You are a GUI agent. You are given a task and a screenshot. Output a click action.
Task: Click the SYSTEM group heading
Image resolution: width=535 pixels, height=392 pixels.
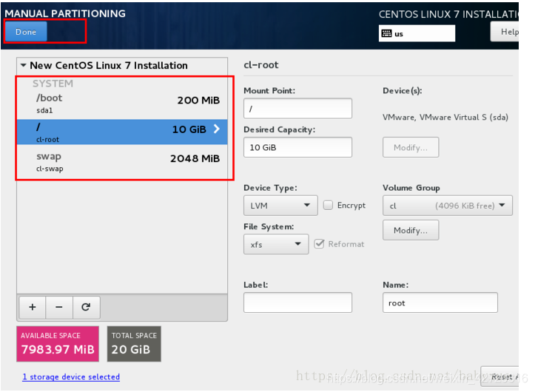53,84
